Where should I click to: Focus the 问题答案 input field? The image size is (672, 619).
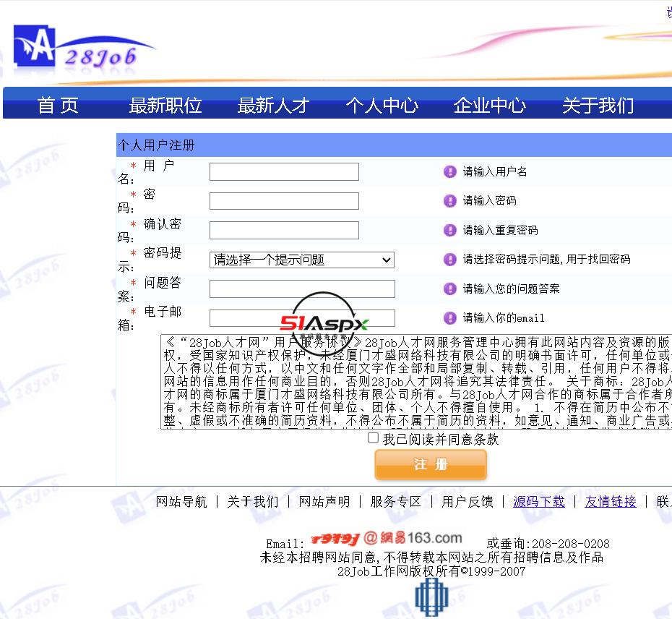(302, 289)
